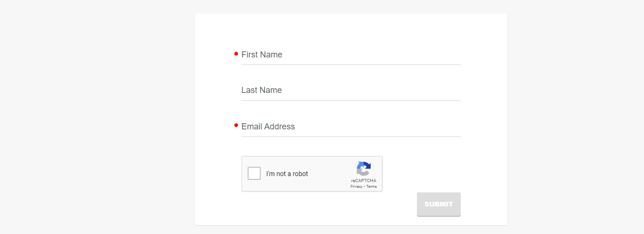Focus the First Name input field

[351, 55]
